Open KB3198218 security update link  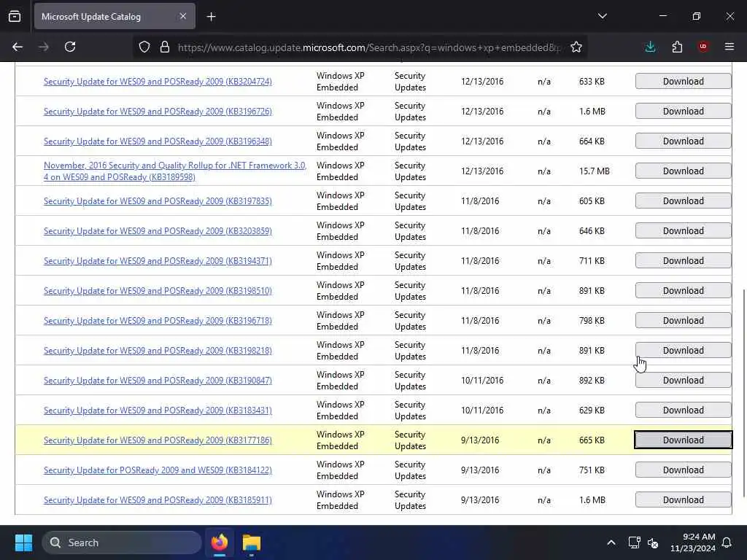[x=158, y=351]
